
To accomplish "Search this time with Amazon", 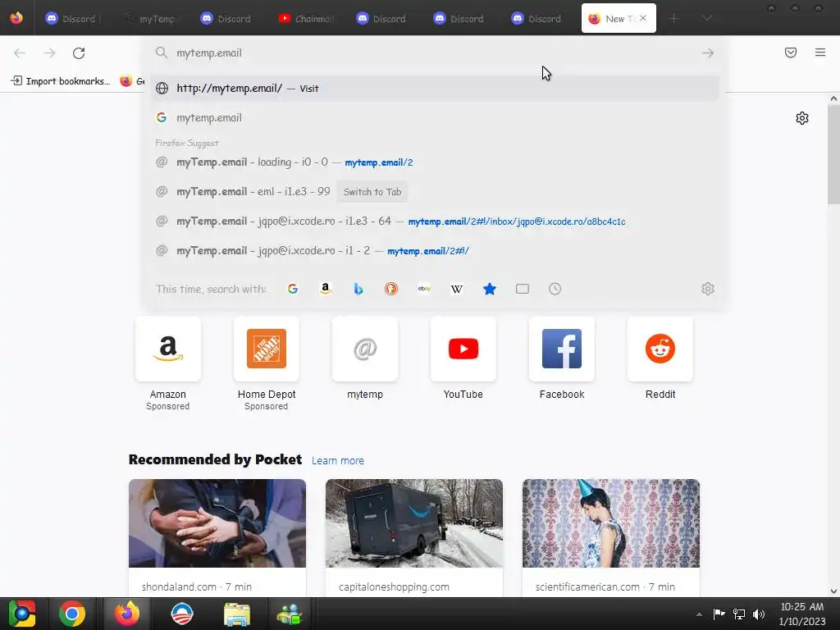I will point(325,289).
